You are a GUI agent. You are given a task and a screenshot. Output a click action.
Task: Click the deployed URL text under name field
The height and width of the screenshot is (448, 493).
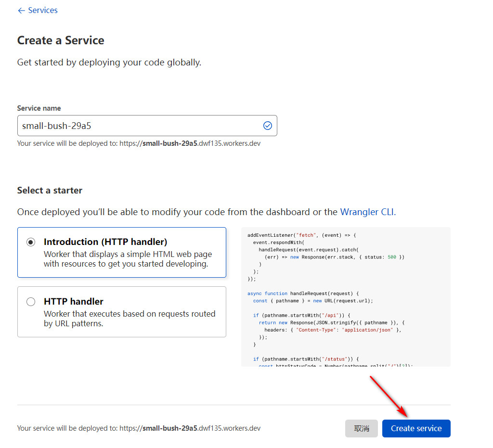click(x=139, y=143)
